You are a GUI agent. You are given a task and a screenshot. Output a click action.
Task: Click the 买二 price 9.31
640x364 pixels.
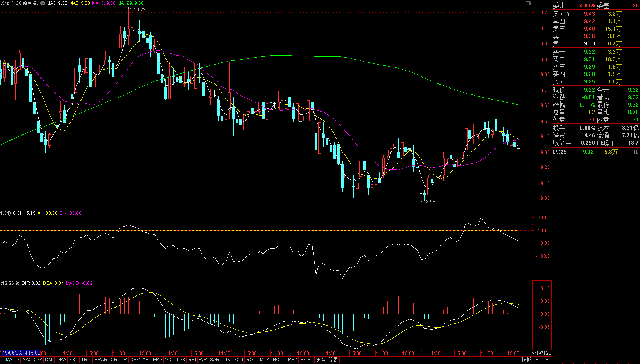(x=589, y=60)
